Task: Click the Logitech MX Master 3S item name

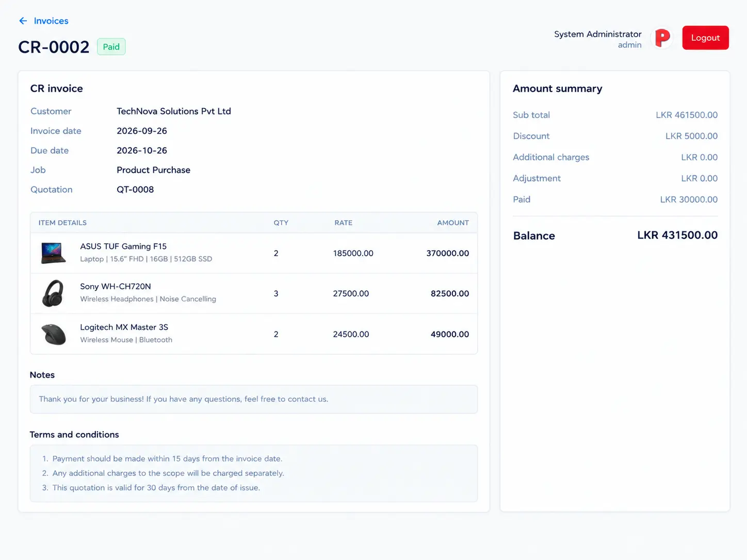Action: [124, 327]
